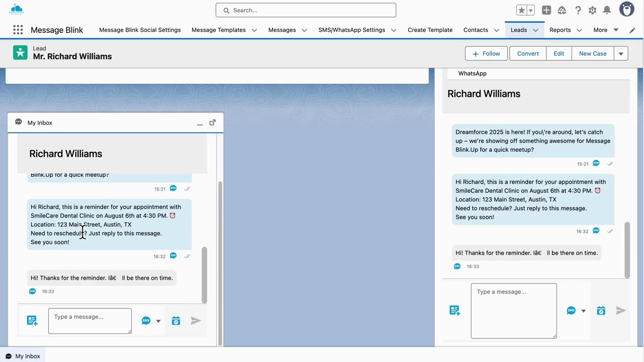Open the Setup gear icon
644x362 pixels.
pyautogui.click(x=593, y=10)
